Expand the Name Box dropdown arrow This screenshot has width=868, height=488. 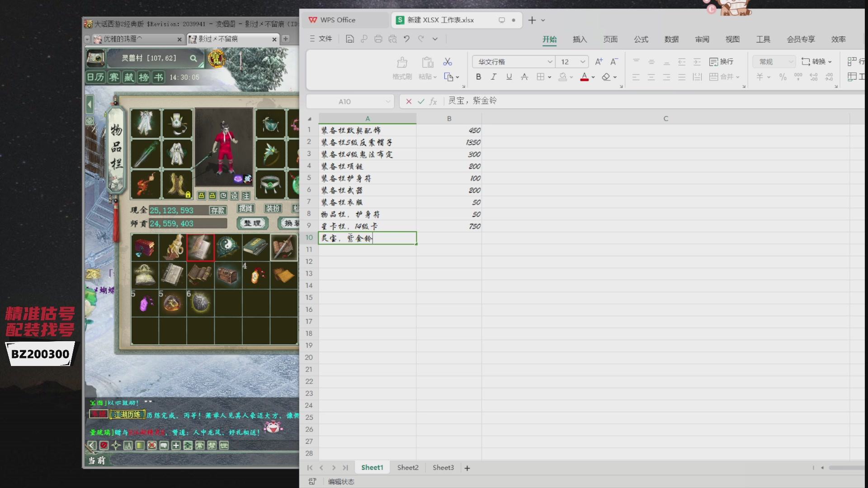click(388, 102)
